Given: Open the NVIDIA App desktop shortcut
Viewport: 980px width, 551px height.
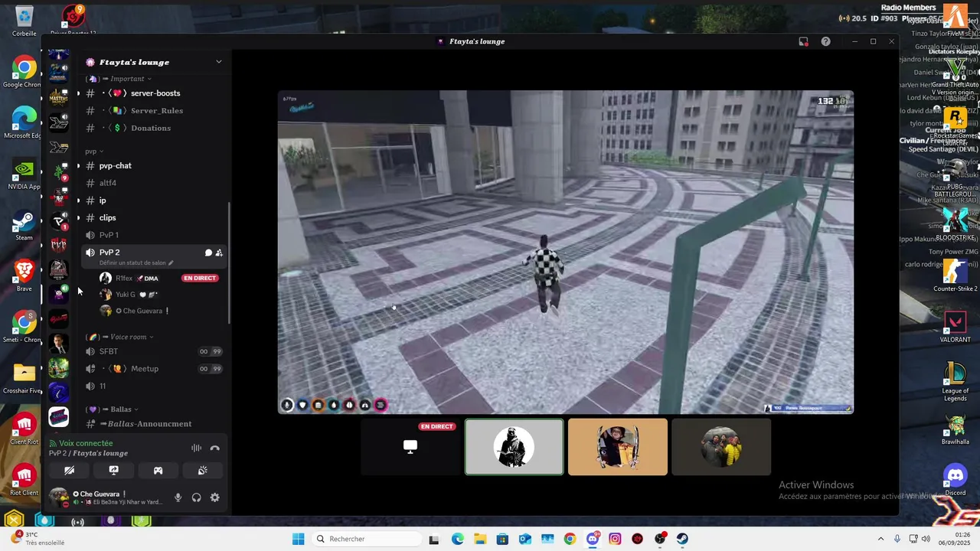Looking at the screenshot, I should (x=24, y=174).
